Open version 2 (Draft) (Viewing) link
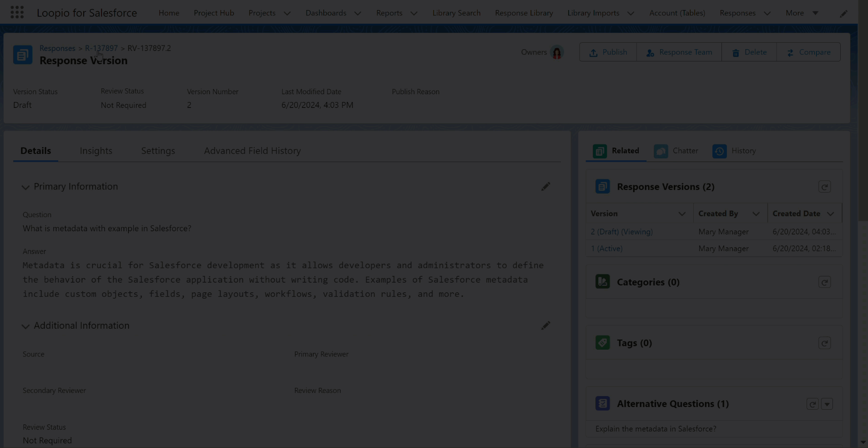Screen dimensions: 868x448 point(621,232)
